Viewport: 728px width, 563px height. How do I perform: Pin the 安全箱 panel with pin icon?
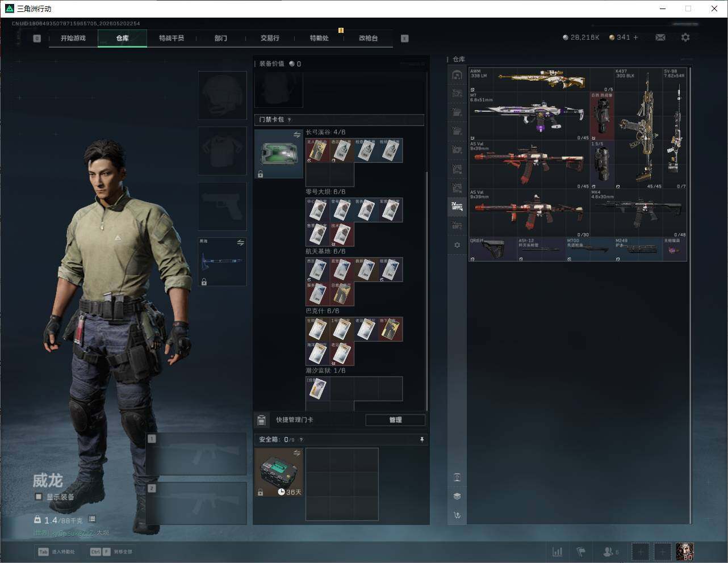pos(421,439)
